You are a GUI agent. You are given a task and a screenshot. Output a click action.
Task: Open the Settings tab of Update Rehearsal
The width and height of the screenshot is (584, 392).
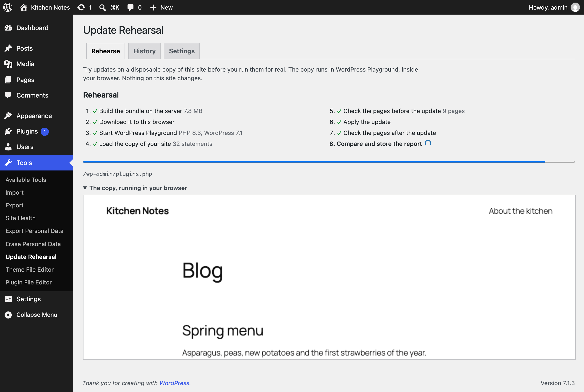[182, 51]
